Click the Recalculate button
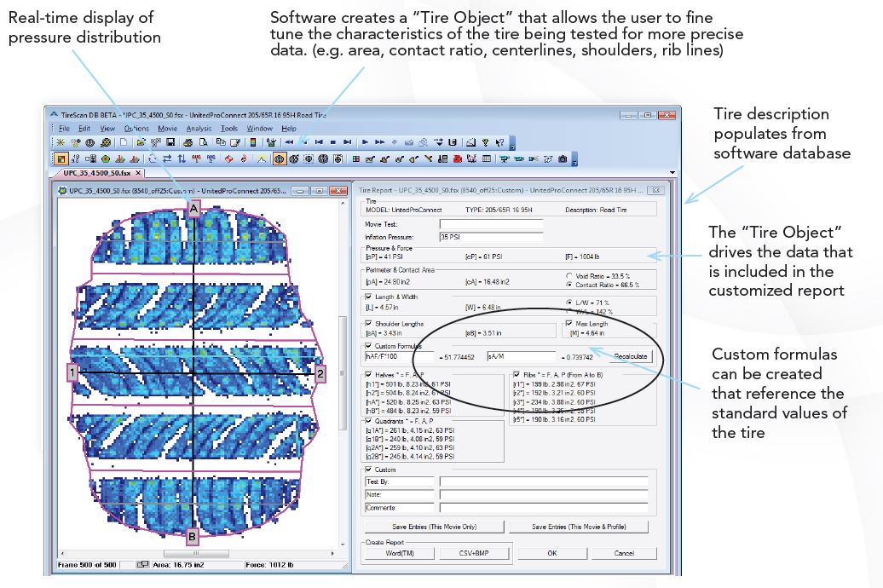 coord(632,355)
